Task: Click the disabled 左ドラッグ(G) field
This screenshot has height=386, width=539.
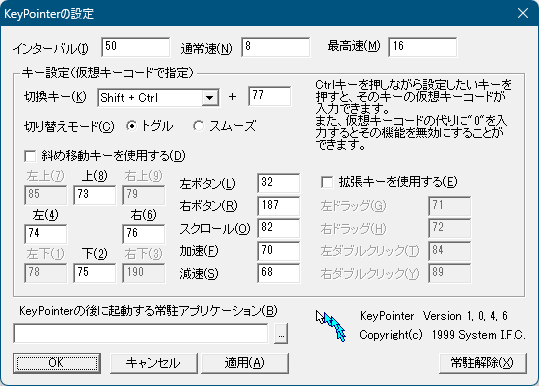Action: 450,206
